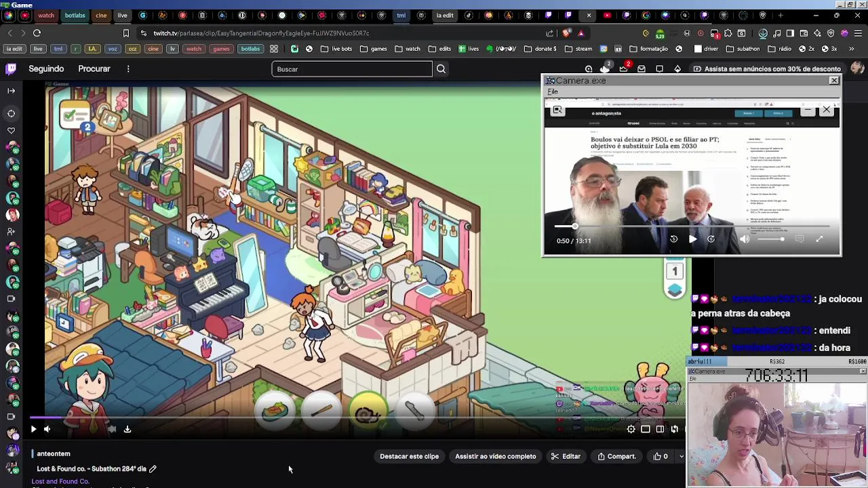Switch to the 'cine' browser tab

pyautogui.click(x=101, y=15)
